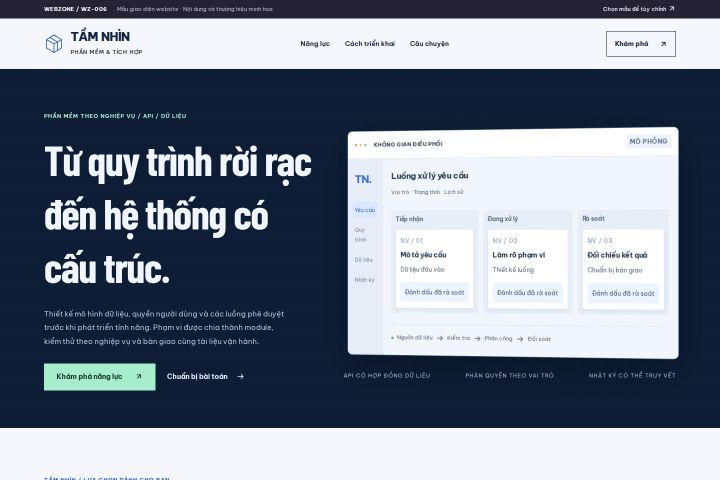Click the Phân công flow step
Viewport: 720px width, 480px height.
[498, 339]
